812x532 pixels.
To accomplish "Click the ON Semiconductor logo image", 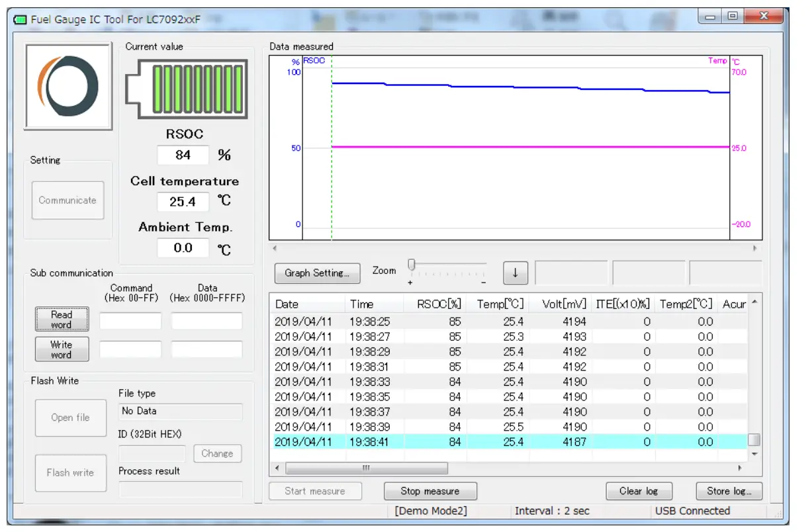I will click(68, 87).
